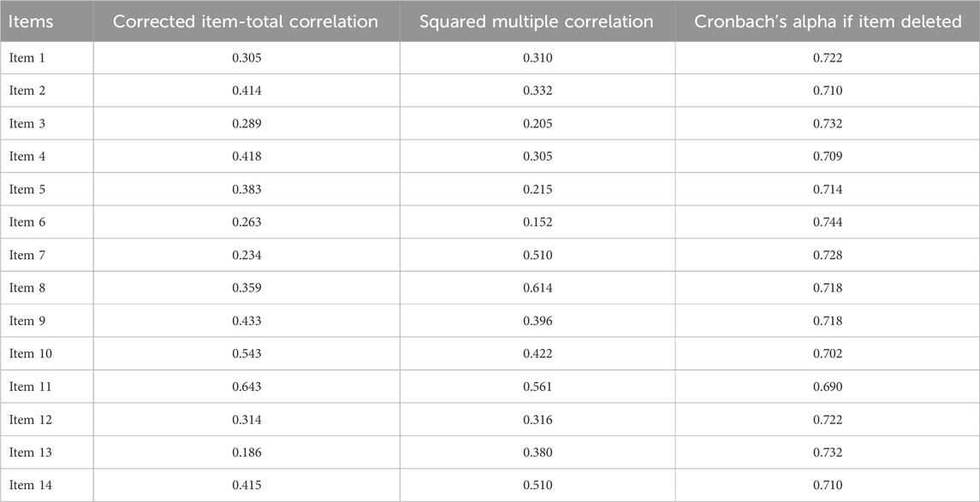The height and width of the screenshot is (502, 980).
Task: Select the "Corrected item-total correlation" column header
Action: click(x=246, y=22)
